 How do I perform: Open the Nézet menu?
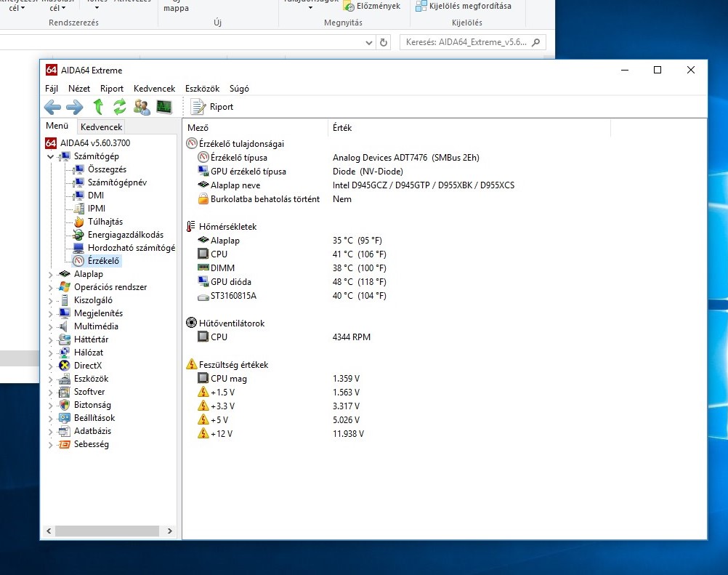[x=79, y=88]
